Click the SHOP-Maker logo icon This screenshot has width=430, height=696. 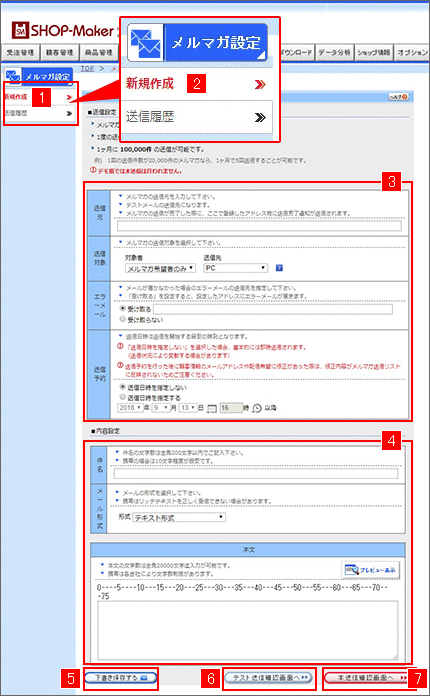(20, 30)
